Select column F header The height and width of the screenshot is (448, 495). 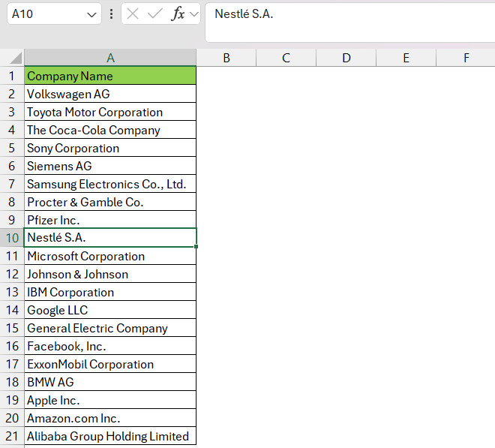tap(466, 58)
